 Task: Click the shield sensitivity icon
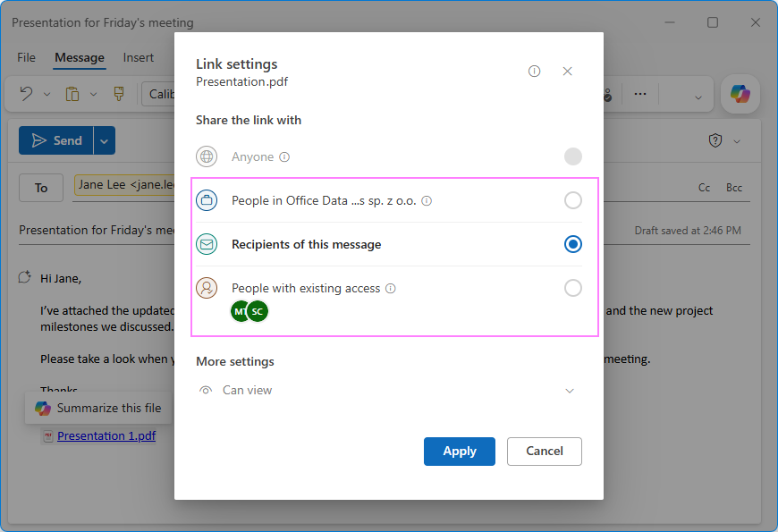coord(715,140)
